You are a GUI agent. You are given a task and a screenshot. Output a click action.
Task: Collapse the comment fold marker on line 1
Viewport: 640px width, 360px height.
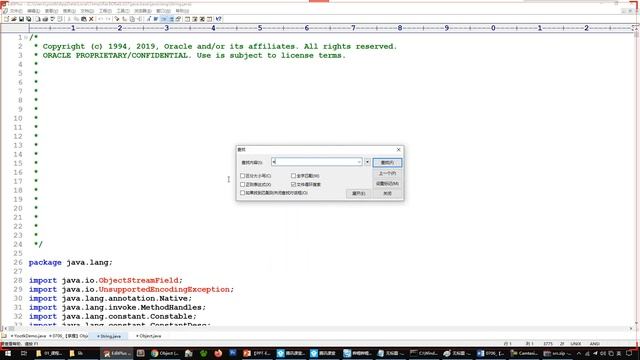[x=26, y=38]
